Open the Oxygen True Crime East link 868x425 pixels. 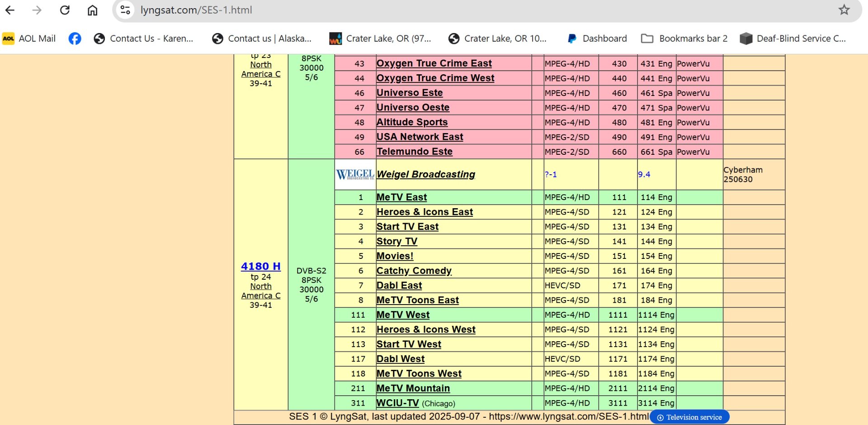434,63
